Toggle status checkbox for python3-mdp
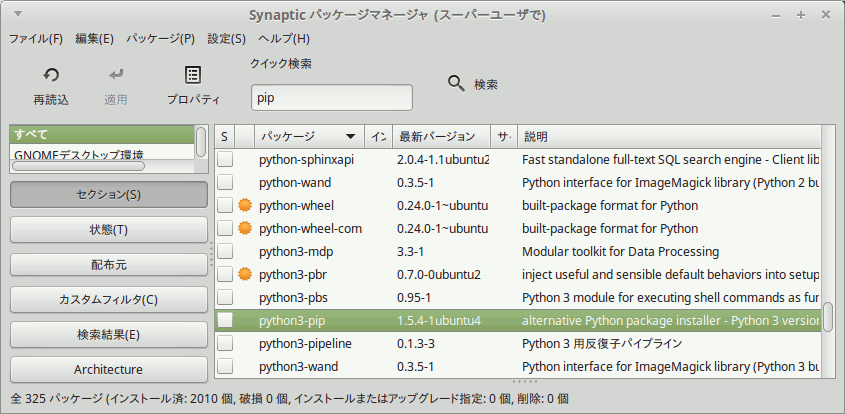Viewport: 845px width, 414px height. [x=225, y=252]
